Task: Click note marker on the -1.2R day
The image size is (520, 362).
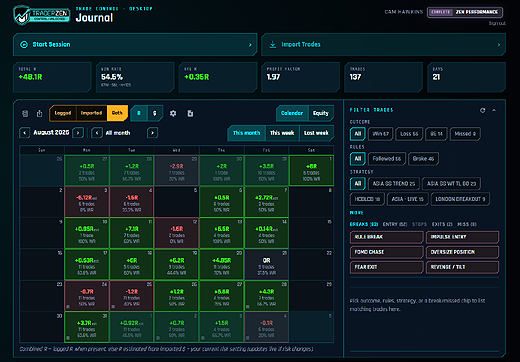Action: tap(113, 307)
